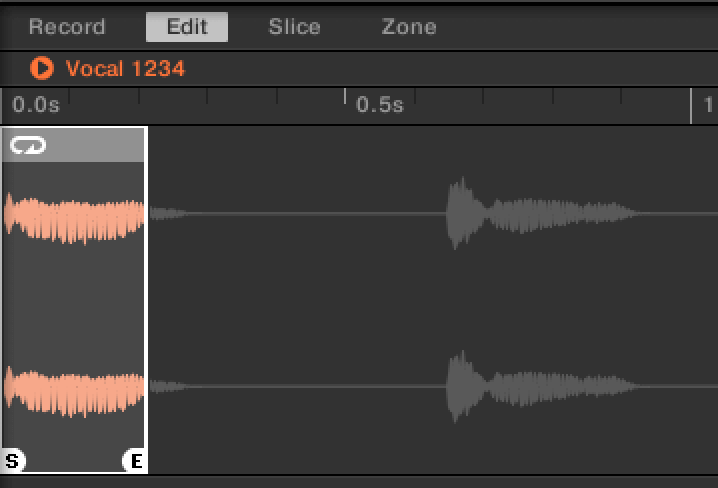Viewport: 718px width, 488px height.
Task: Switch to the Record tab
Action: click(66, 27)
